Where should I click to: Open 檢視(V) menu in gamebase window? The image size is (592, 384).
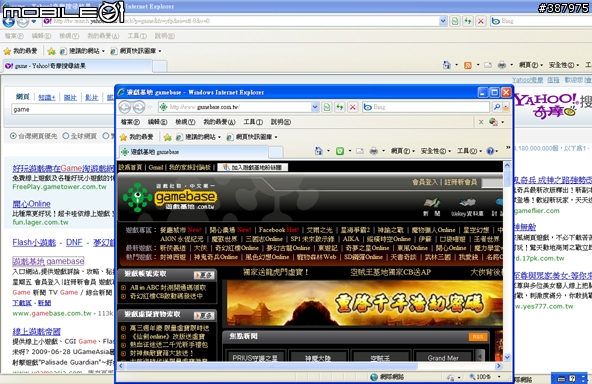(x=185, y=122)
